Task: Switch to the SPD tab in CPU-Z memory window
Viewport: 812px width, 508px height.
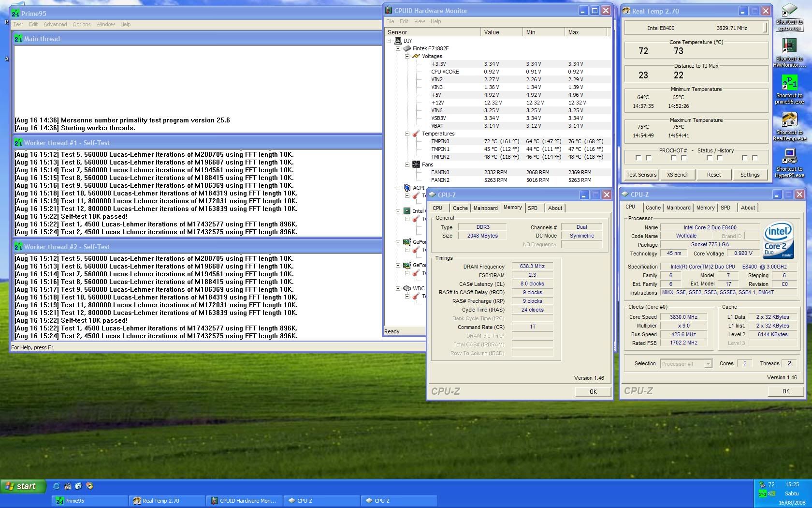Action: (532, 208)
